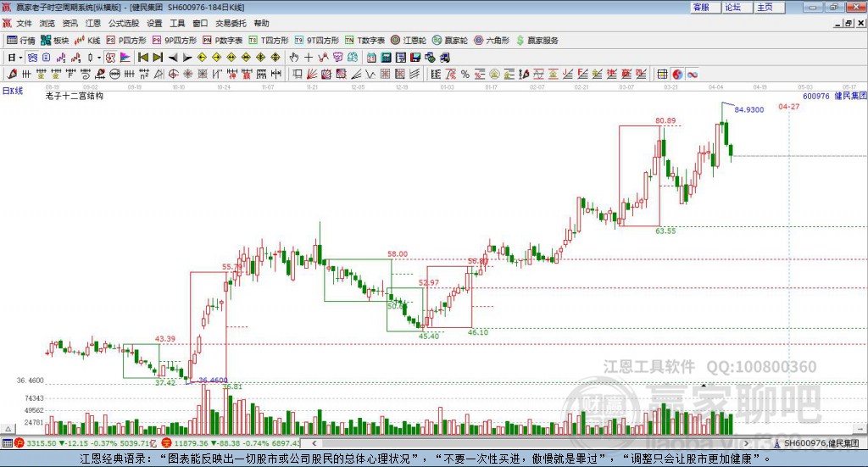
Task: Open the T数字表 tool
Action: (x=364, y=41)
